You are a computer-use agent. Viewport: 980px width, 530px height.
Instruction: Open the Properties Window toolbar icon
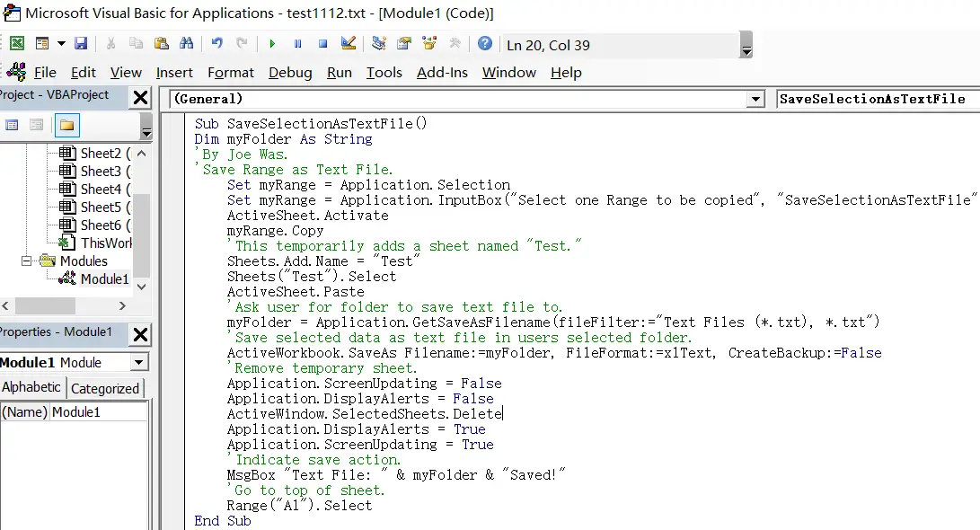click(403, 43)
